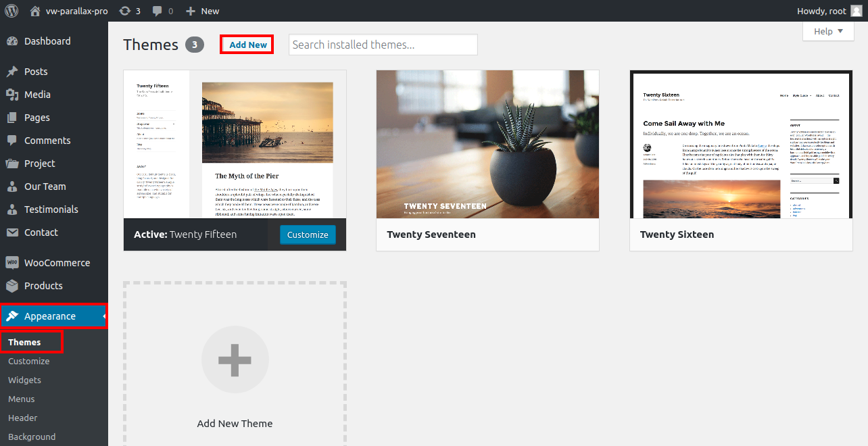Open the Our Team menu item
Viewport: 868px width, 446px height.
point(54,187)
